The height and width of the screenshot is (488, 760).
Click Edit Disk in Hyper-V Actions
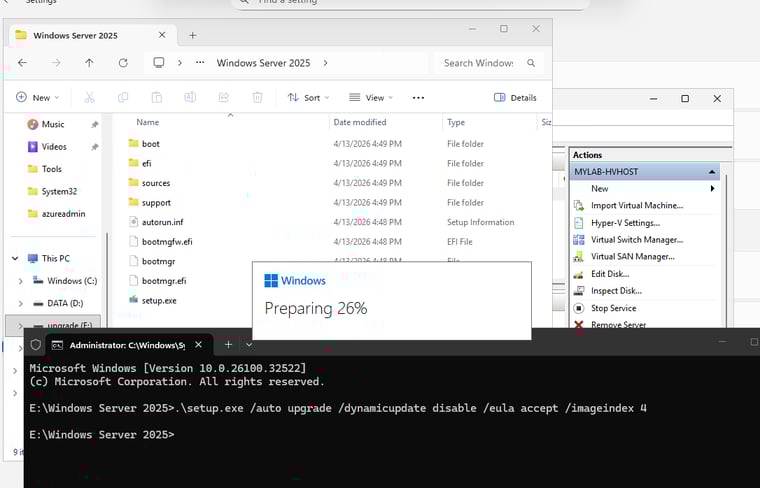(x=610, y=274)
